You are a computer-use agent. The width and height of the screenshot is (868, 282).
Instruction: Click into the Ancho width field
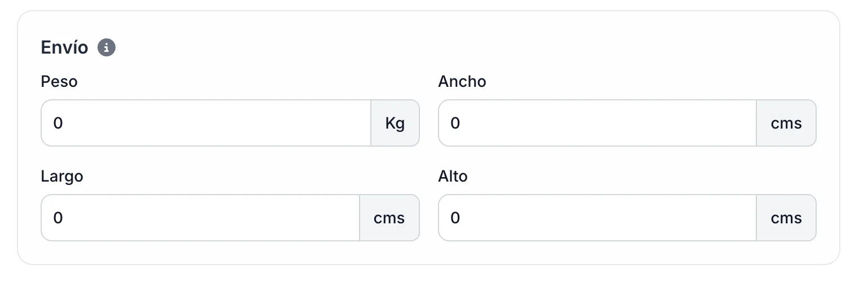pos(597,123)
